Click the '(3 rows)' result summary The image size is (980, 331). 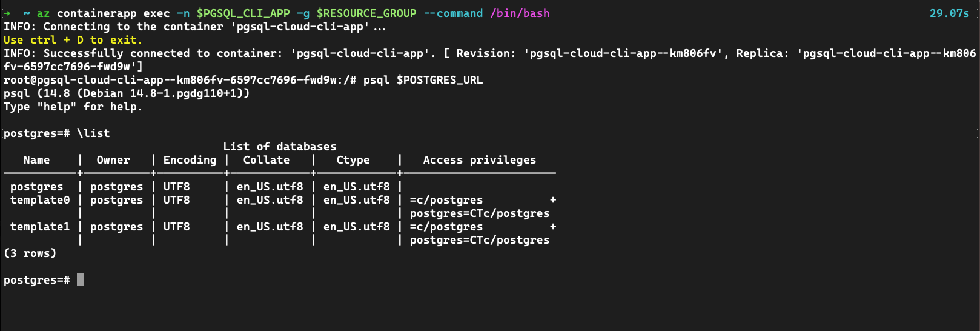(30, 253)
